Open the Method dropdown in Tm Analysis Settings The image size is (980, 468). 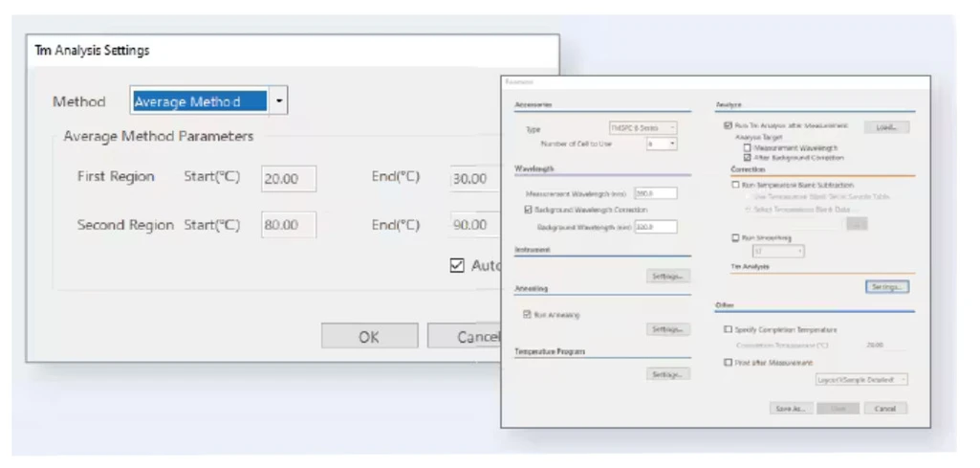[x=278, y=101]
